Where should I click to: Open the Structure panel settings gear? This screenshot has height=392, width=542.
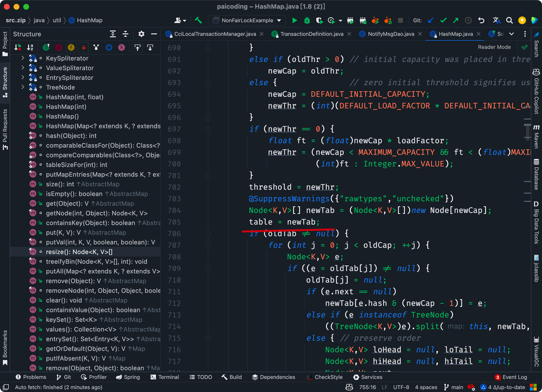141,34
